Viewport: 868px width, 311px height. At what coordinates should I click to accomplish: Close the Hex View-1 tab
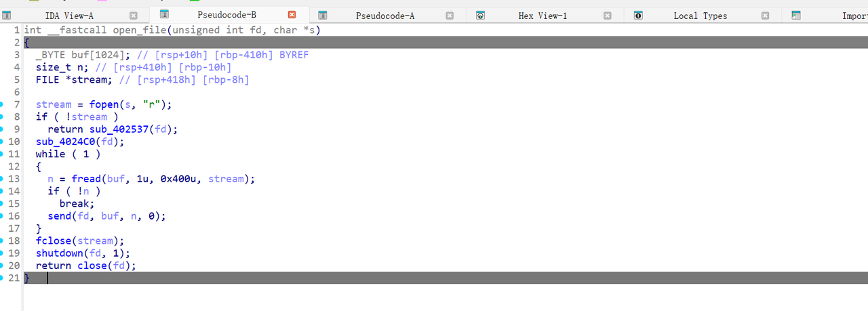tap(608, 16)
